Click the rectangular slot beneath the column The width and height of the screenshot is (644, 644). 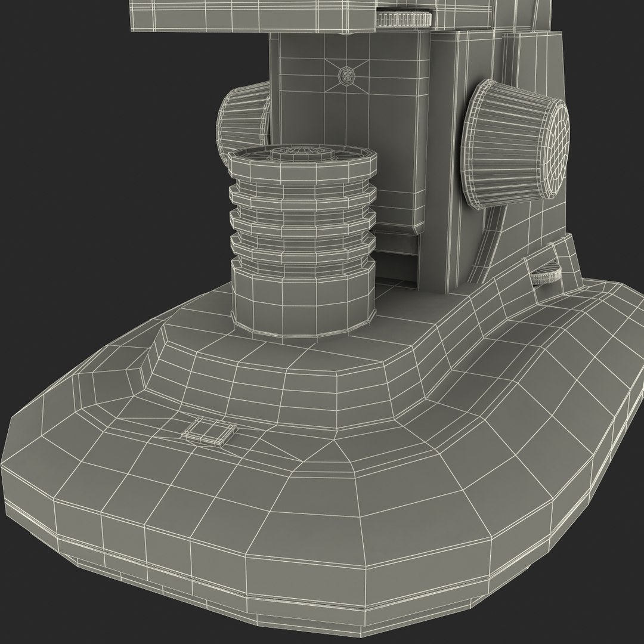tap(397, 267)
